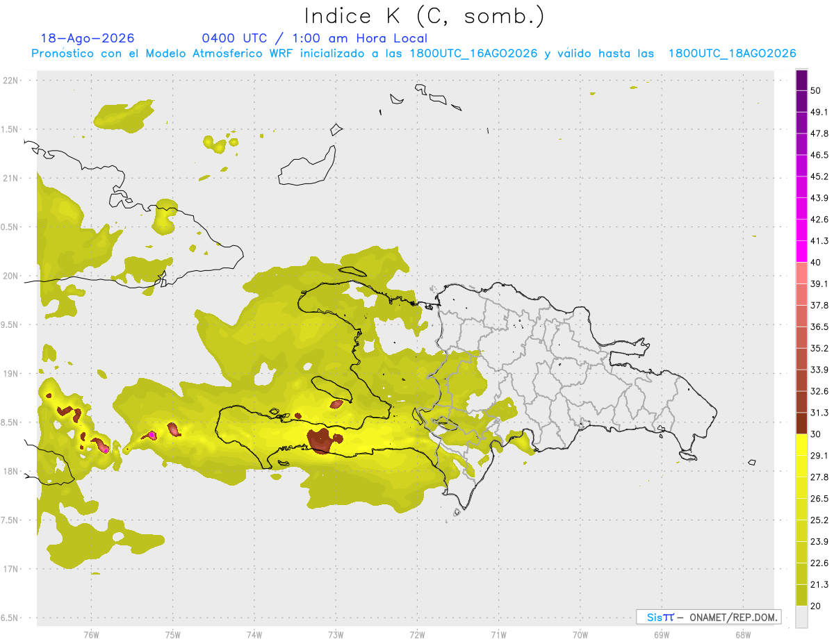Click the title 'Indice K (C, somb.)'
Screen dimensions: 834x644
[x=424, y=16]
